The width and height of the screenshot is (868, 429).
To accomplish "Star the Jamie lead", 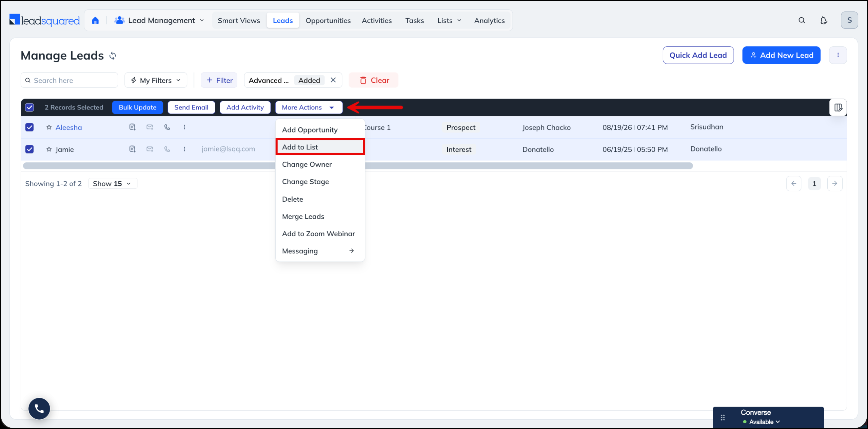I will coord(49,149).
